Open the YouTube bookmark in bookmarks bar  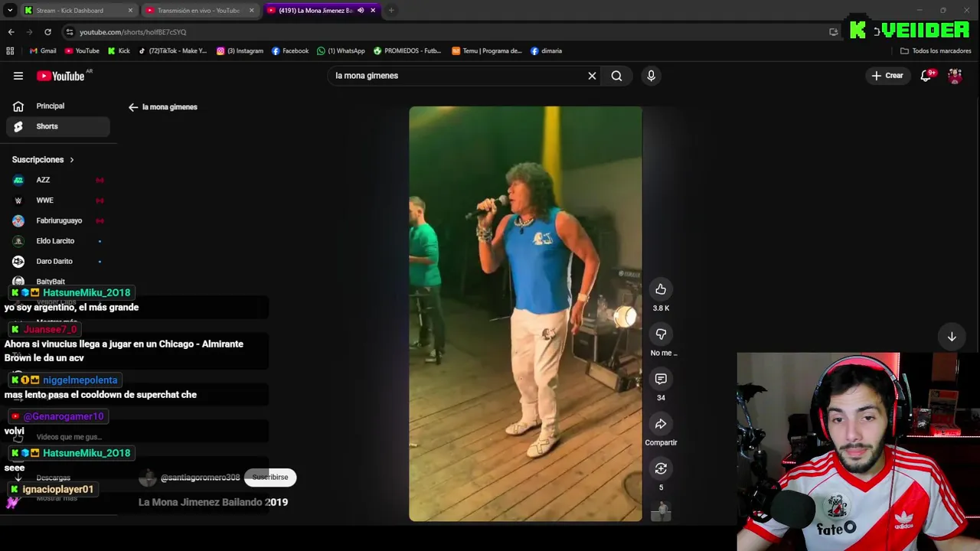pyautogui.click(x=82, y=51)
